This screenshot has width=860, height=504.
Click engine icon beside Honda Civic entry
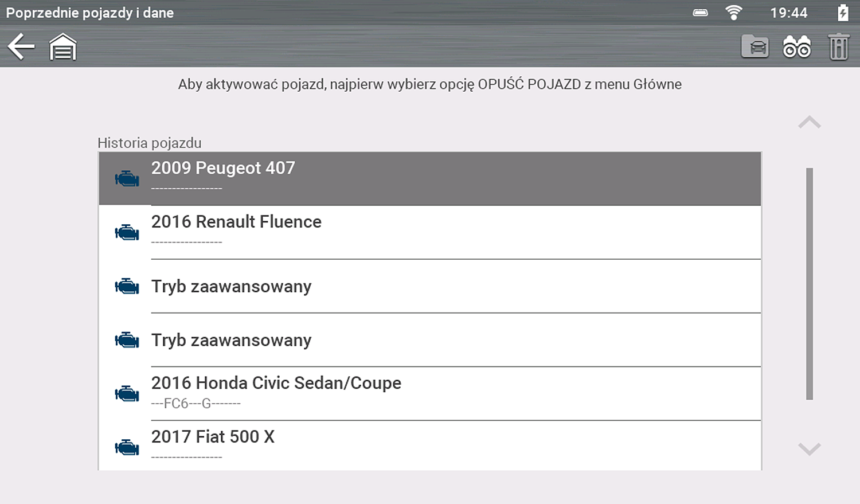(x=127, y=394)
